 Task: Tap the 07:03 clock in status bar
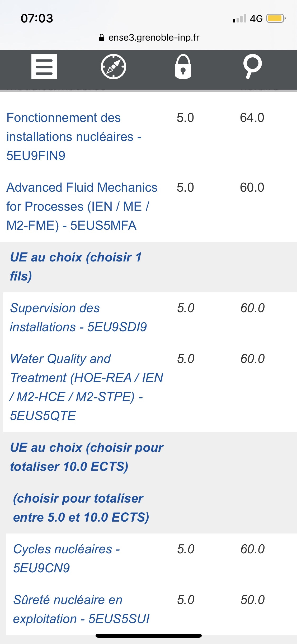(37, 19)
